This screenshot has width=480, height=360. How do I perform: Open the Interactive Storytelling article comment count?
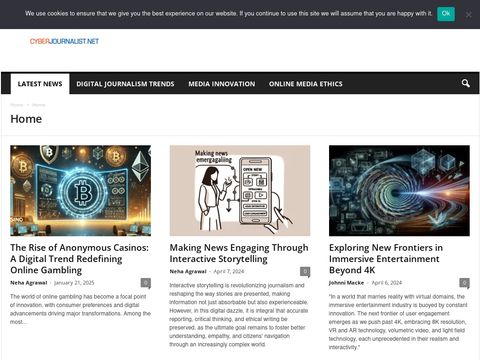tap(305, 272)
